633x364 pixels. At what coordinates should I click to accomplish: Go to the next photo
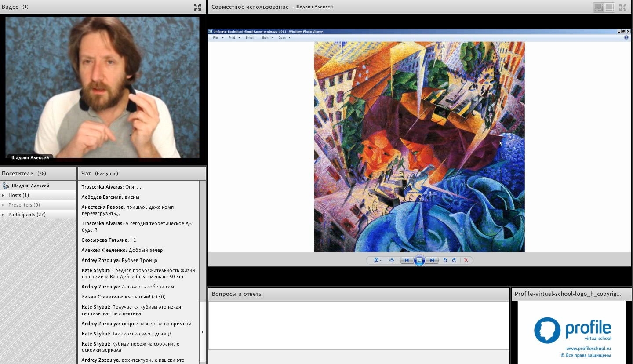tap(433, 260)
